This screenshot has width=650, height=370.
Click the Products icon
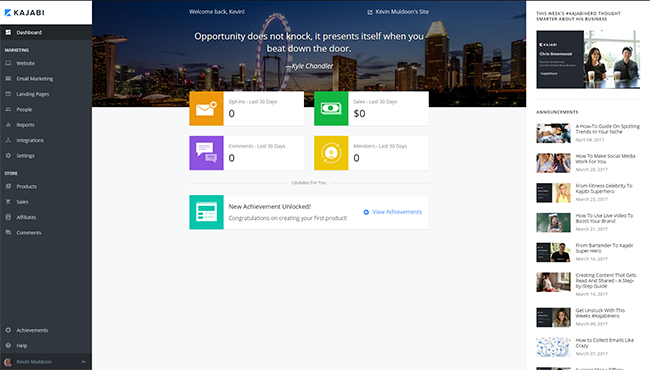coord(8,186)
